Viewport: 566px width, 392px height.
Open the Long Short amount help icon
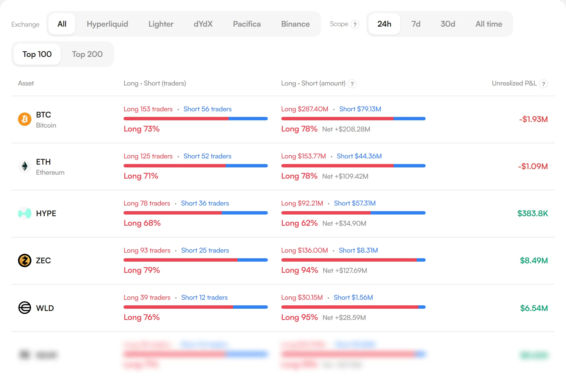(352, 84)
